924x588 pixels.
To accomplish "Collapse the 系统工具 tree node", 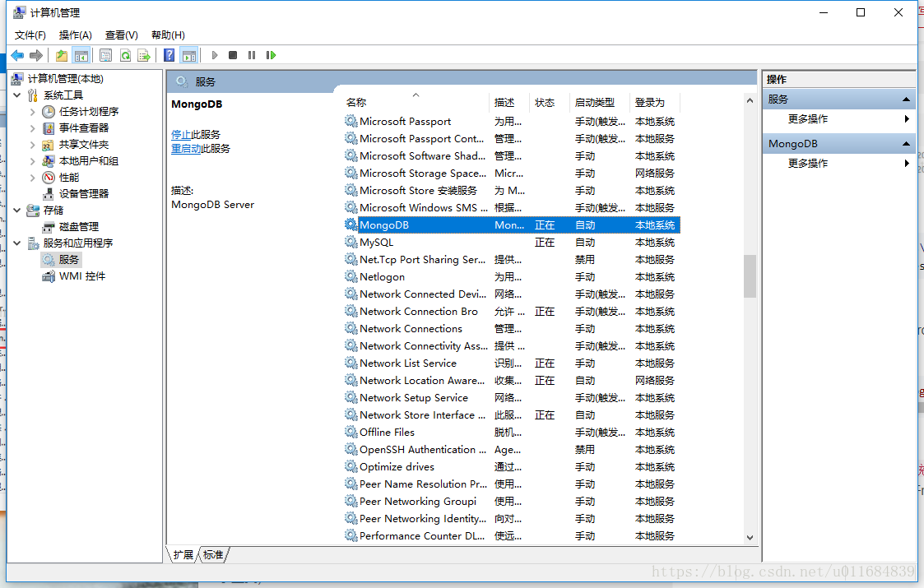I will click(17, 95).
